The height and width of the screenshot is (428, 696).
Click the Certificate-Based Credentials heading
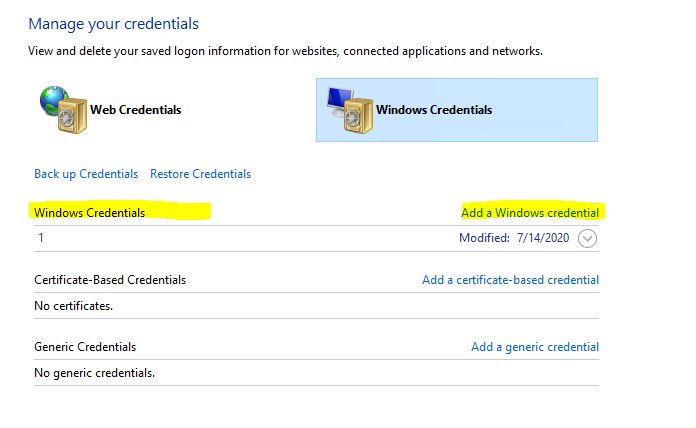pyautogui.click(x=110, y=280)
